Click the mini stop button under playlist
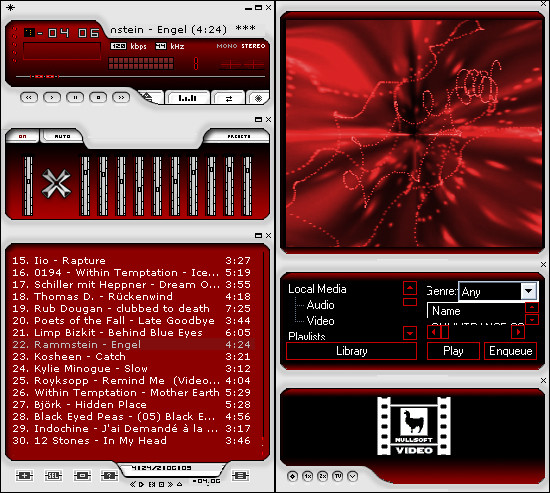This screenshot has height=493, width=550. click(x=161, y=484)
